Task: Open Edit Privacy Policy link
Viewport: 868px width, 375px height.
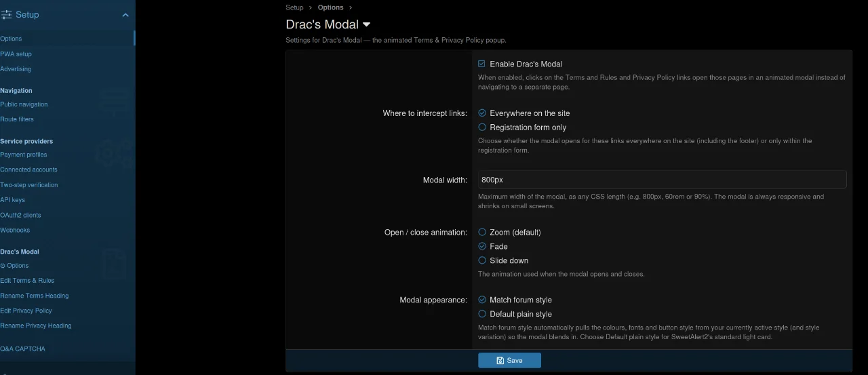Action: (x=26, y=311)
